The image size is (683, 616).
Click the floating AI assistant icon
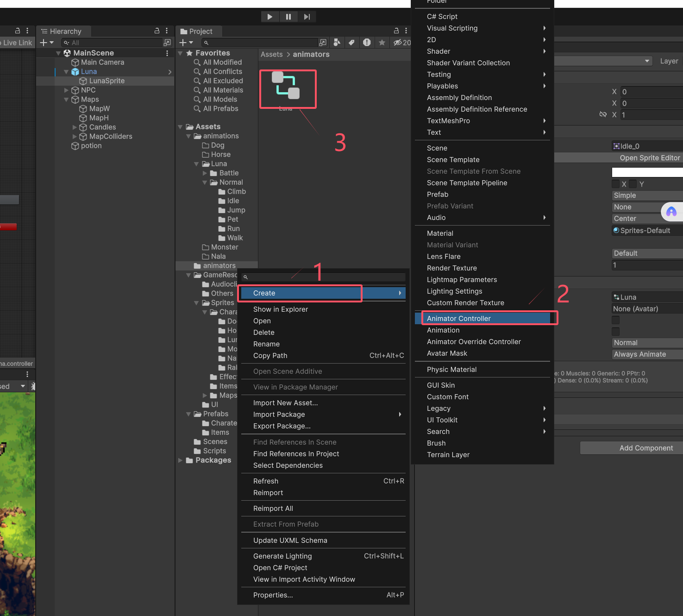click(x=671, y=212)
